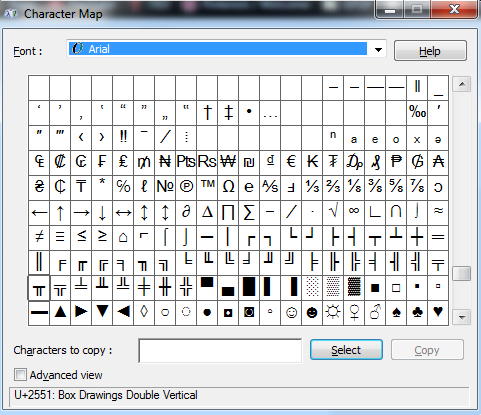The height and width of the screenshot is (415, 481).
Task: Select the Euro sign character
Action: point(291,162)
